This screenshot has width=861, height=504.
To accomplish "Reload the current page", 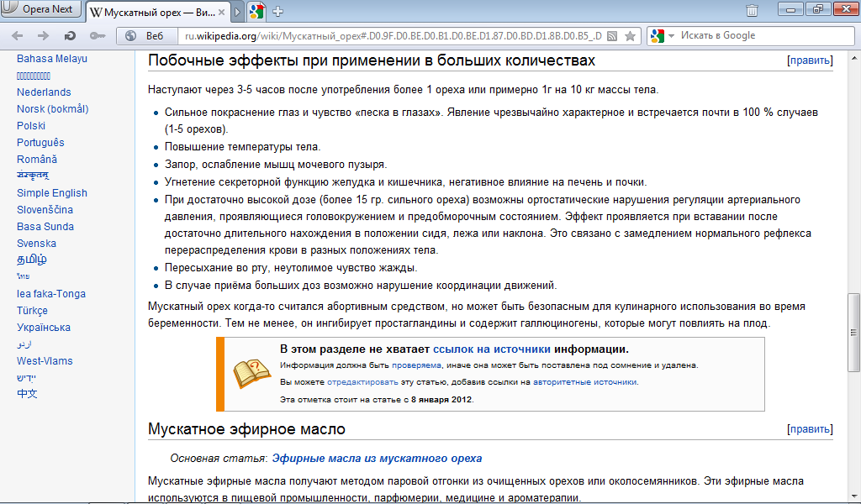I will (70, 36).
